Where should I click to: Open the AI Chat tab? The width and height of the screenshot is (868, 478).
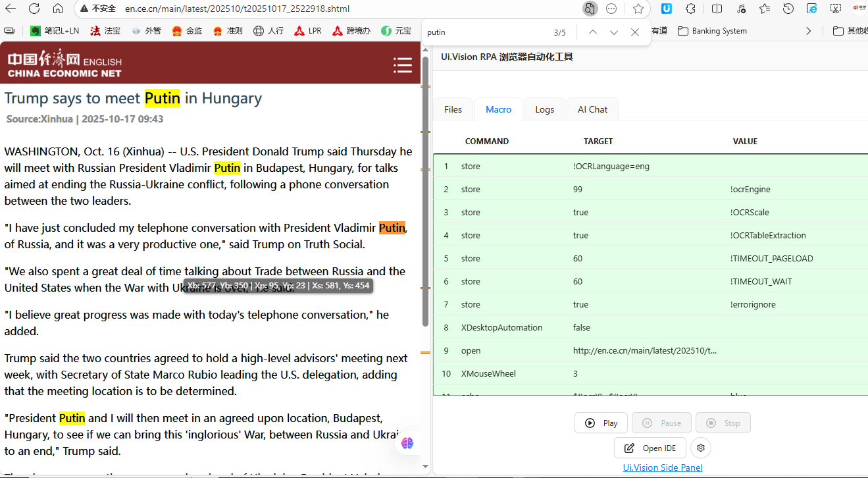(x=592, y=109)
